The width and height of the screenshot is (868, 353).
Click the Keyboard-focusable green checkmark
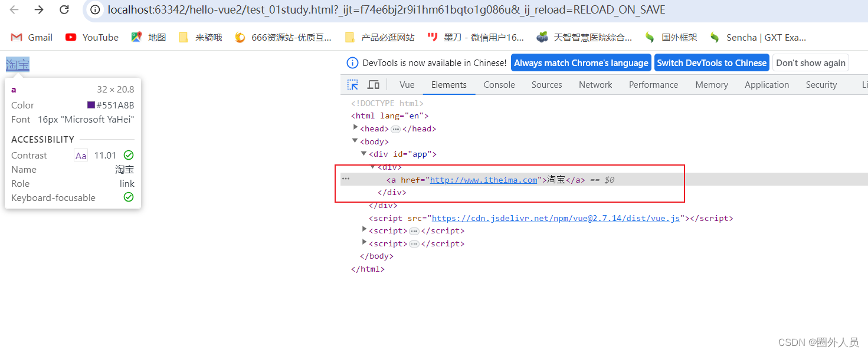coord(129,197)
